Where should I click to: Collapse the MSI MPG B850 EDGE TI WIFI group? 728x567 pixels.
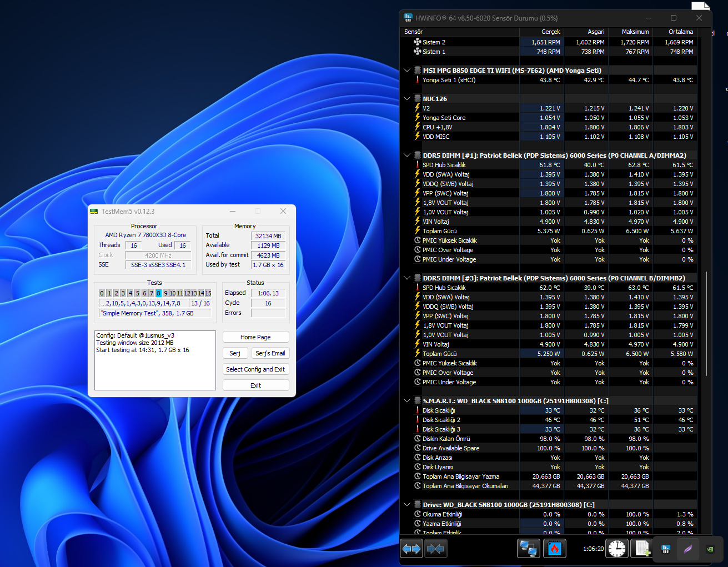[407, 71]
